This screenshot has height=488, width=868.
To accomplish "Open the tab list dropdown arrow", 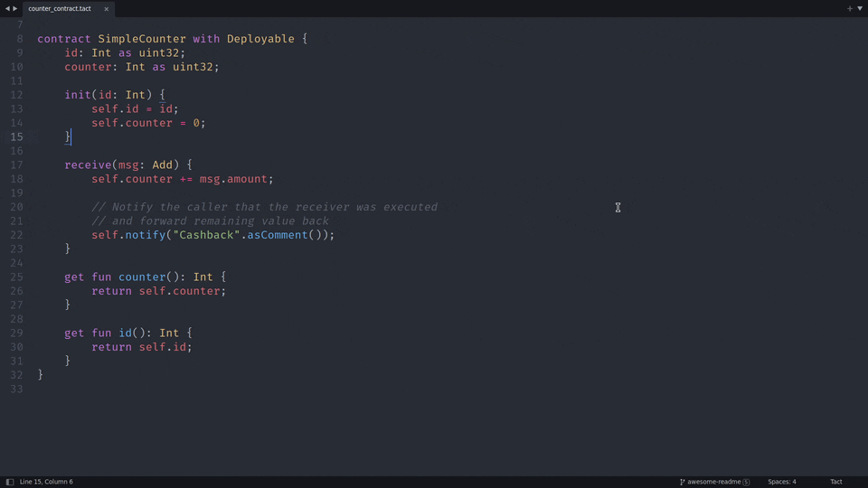I will (x=860, y=8).
